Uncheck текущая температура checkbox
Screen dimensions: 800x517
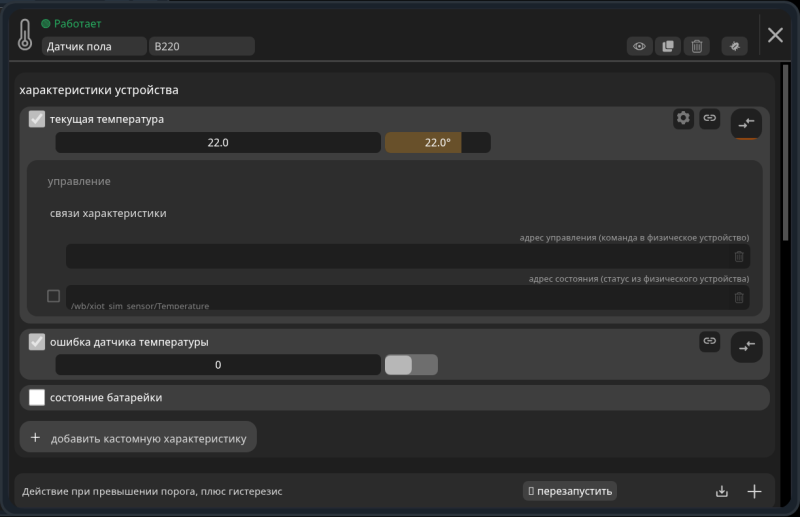pos(37,119)
